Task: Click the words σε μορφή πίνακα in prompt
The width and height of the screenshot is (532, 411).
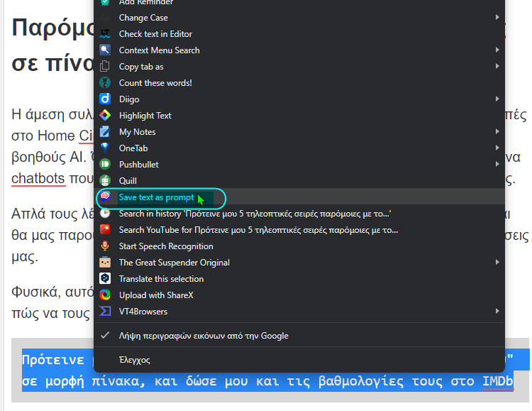Action: [84, 381]
